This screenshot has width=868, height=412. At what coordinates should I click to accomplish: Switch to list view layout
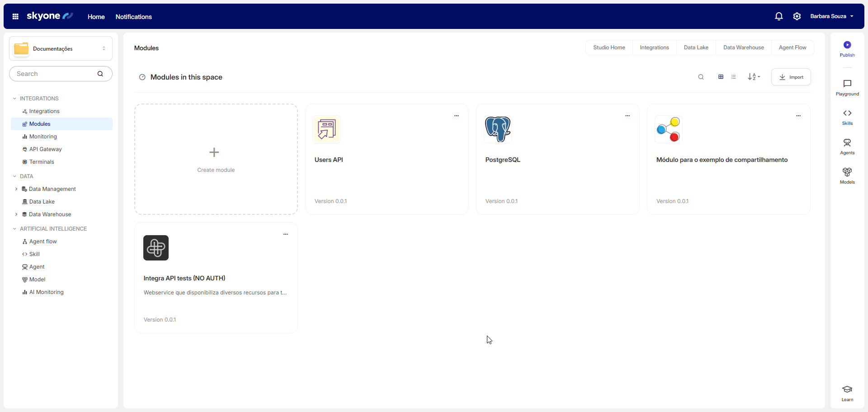point(733,77)
